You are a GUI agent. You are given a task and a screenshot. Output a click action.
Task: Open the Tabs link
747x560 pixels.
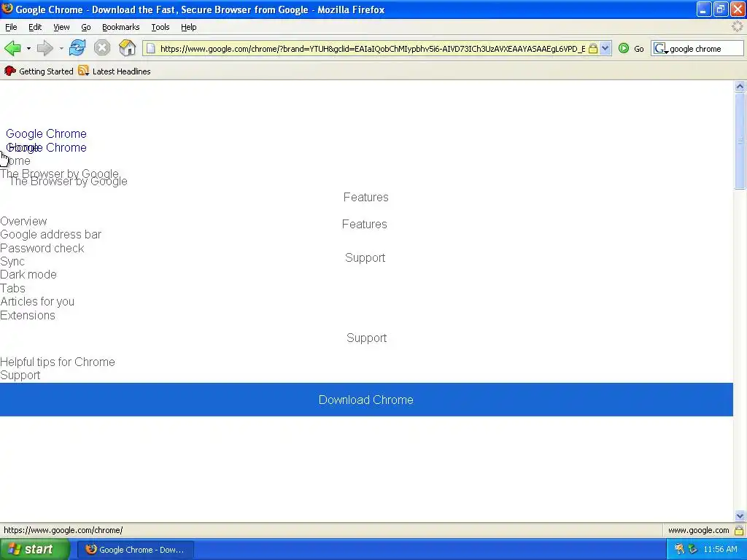(12, 288)
